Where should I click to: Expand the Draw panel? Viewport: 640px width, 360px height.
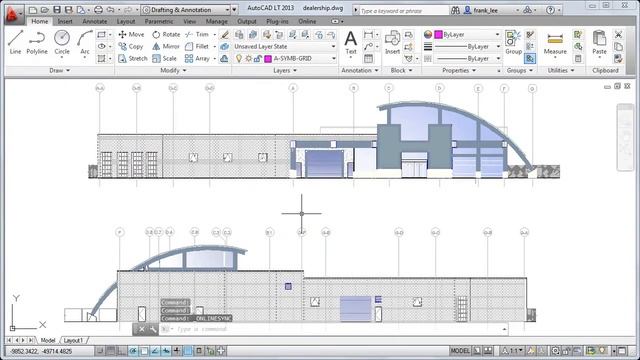[60, 70]
